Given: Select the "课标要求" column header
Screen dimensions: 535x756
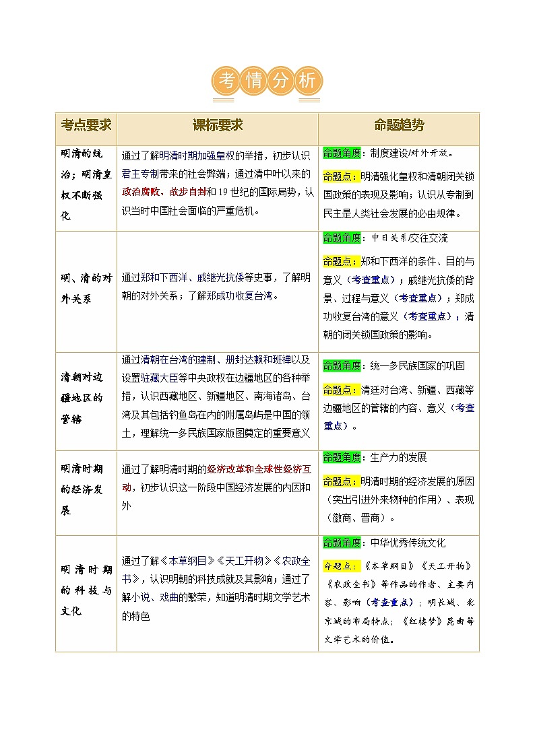Looking at the screenshot, I should click(x=217, y=126).
